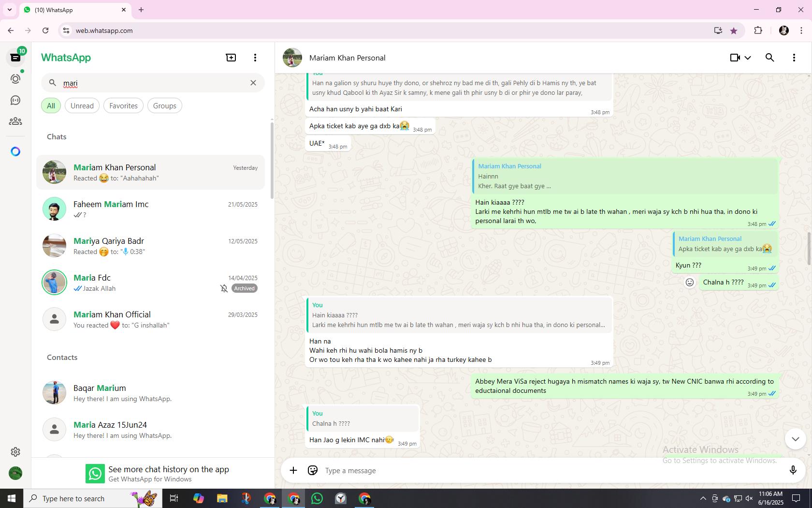Select the Unread filter chip
Image resolution: width=812 pixels, height=508 pixels.
82,106
